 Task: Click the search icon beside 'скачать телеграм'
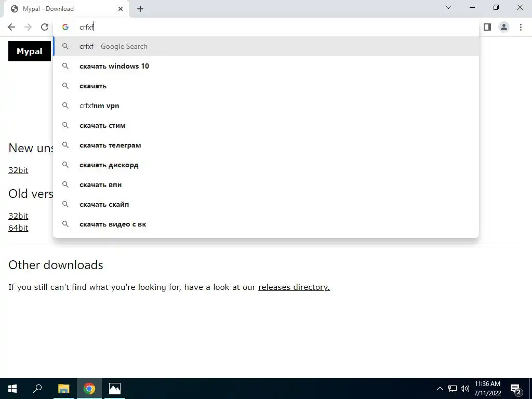pos(65,145)
